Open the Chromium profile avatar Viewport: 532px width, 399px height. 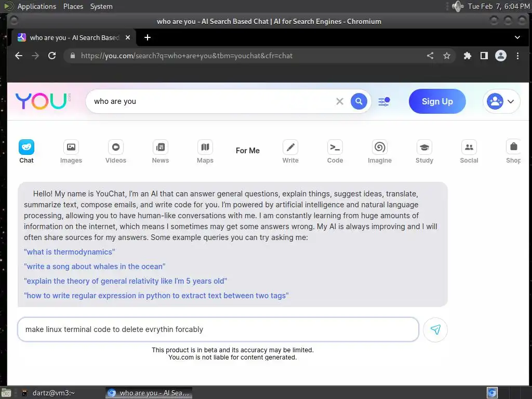(x=501, y=56)
